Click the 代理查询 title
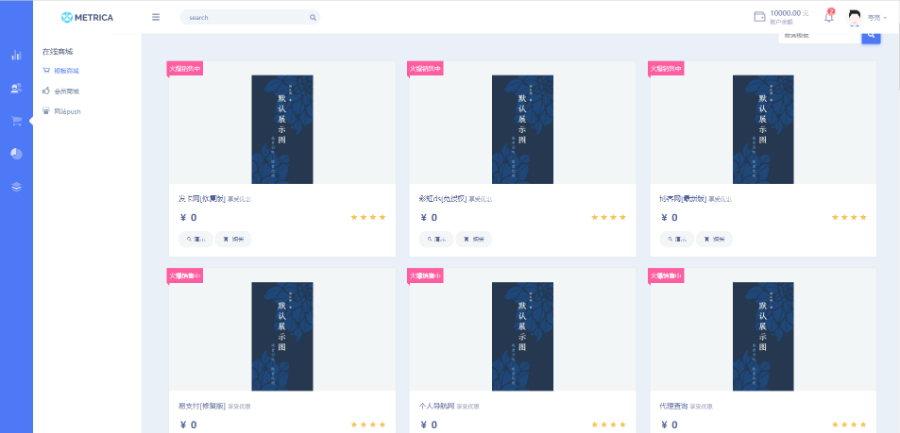 click(x=674, y=406)
